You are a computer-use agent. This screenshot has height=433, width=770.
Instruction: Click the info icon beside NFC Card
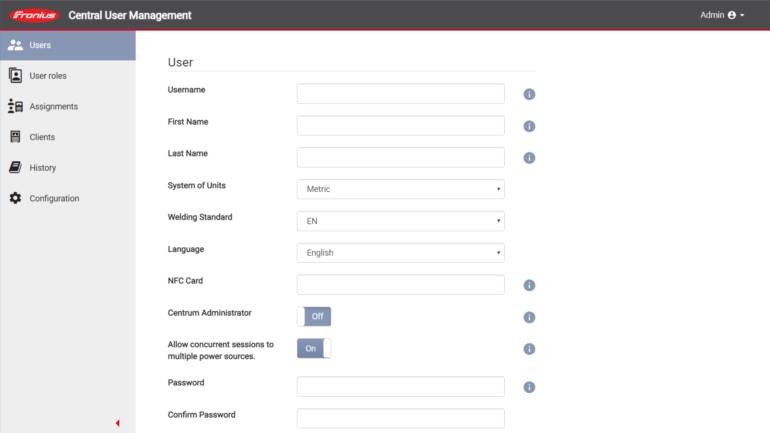click(x=529, y=285)
